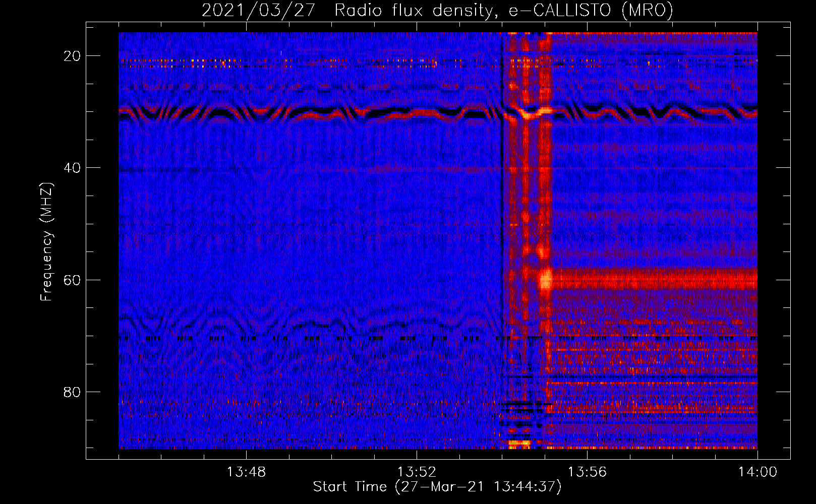This screenshot has height=504, width=816.
Task: Click the 14:00 time tick label
Action: click(757, 472)
